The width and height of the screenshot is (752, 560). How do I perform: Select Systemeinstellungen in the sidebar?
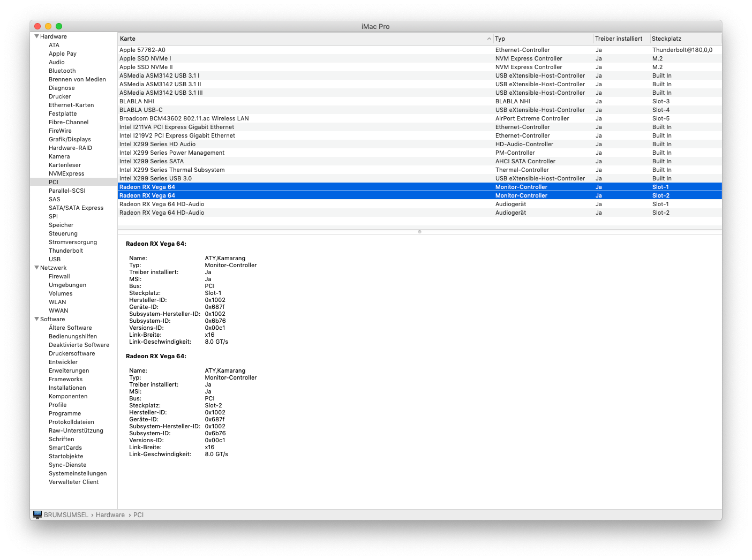point(78,473)
